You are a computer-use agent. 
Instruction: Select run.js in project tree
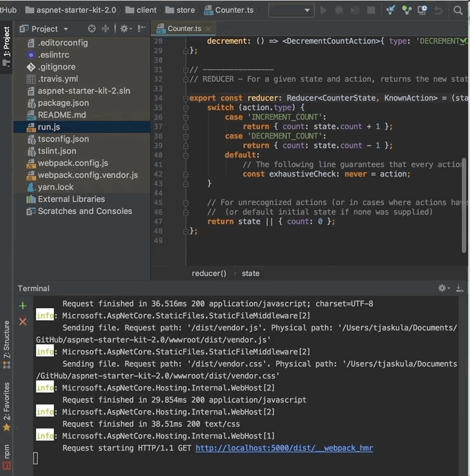point(82,127)
